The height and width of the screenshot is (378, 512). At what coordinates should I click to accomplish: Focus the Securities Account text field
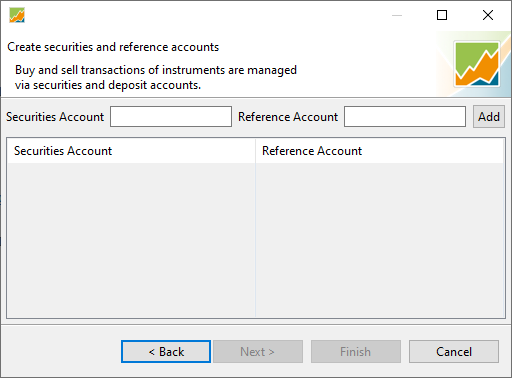coord(171,117)
